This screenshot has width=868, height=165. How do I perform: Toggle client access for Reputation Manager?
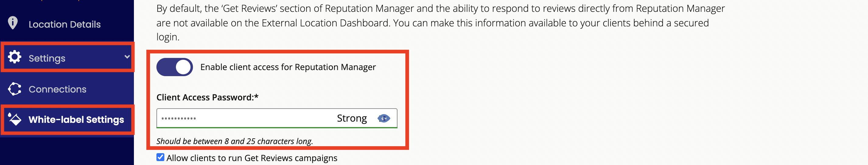tap(175, 67)
